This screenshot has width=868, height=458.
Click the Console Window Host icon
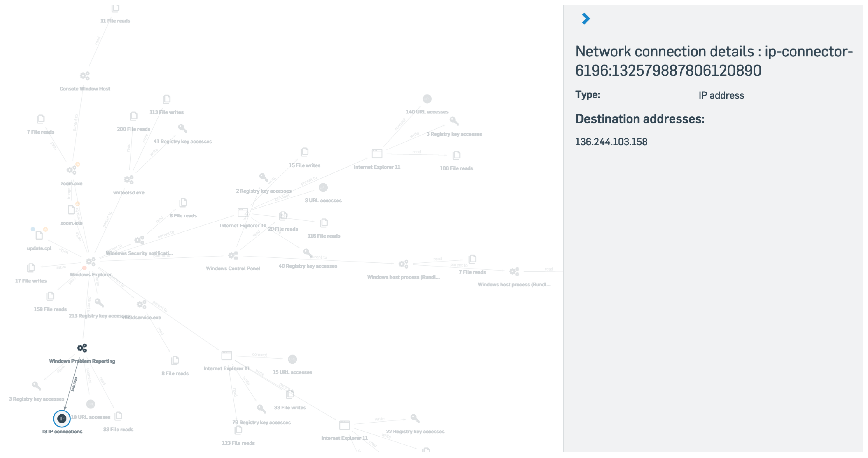[85, 76]
